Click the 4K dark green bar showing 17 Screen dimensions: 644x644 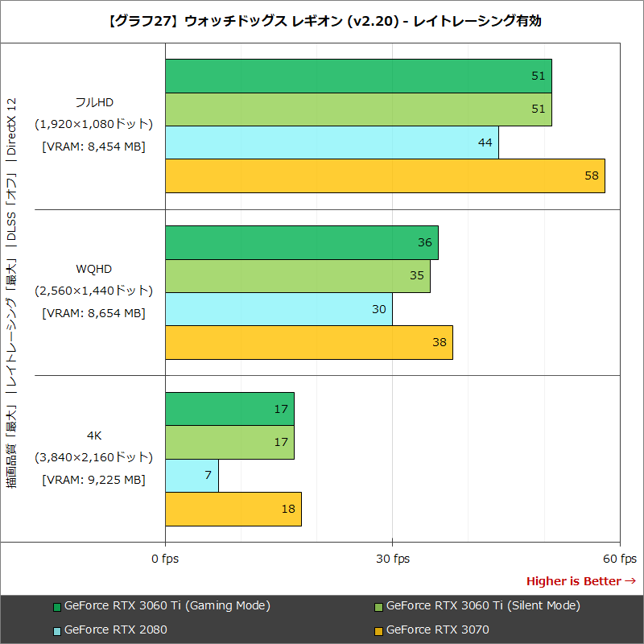(229, 409)
